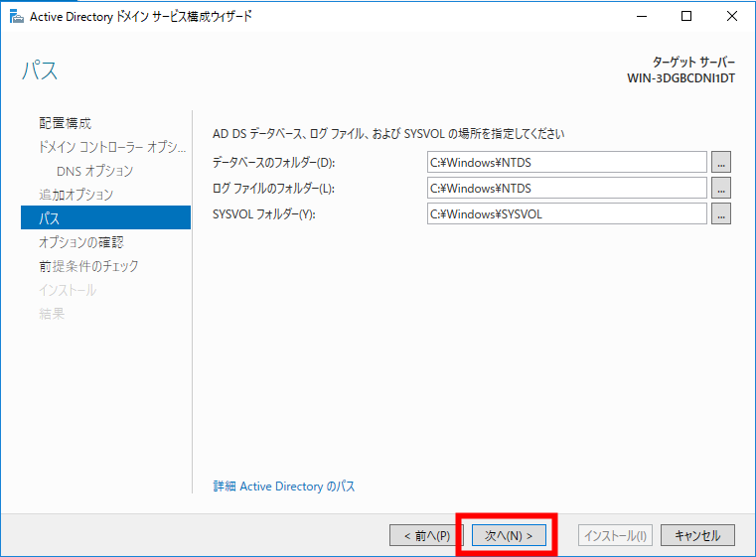Go back with the < 前へ(P) button
This screenshot has width=756, height=557.
pyautogui.click(x=426, y=535)
